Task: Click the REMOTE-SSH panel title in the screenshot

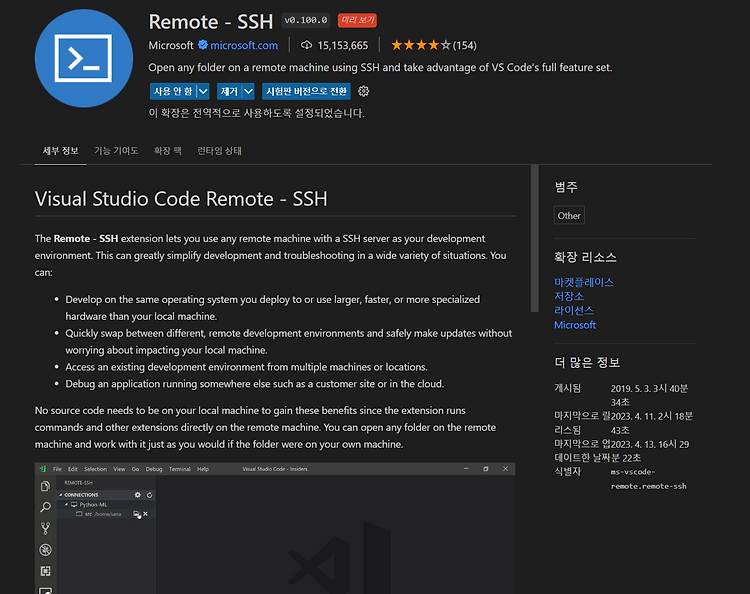Action: (x=78, y=483)
